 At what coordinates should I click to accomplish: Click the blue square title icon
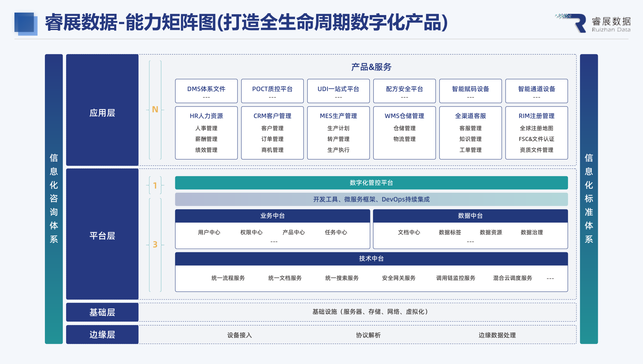tap(26, 24)
